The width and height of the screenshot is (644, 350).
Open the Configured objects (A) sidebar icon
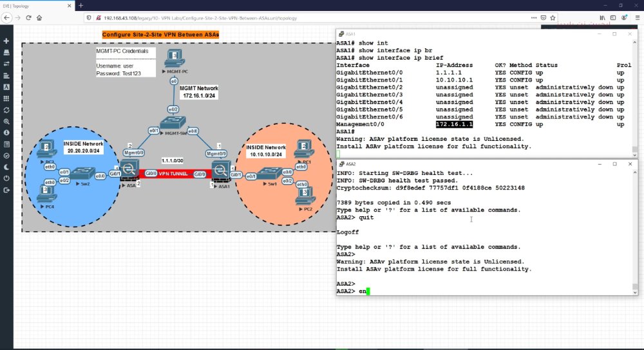[6, 87]
